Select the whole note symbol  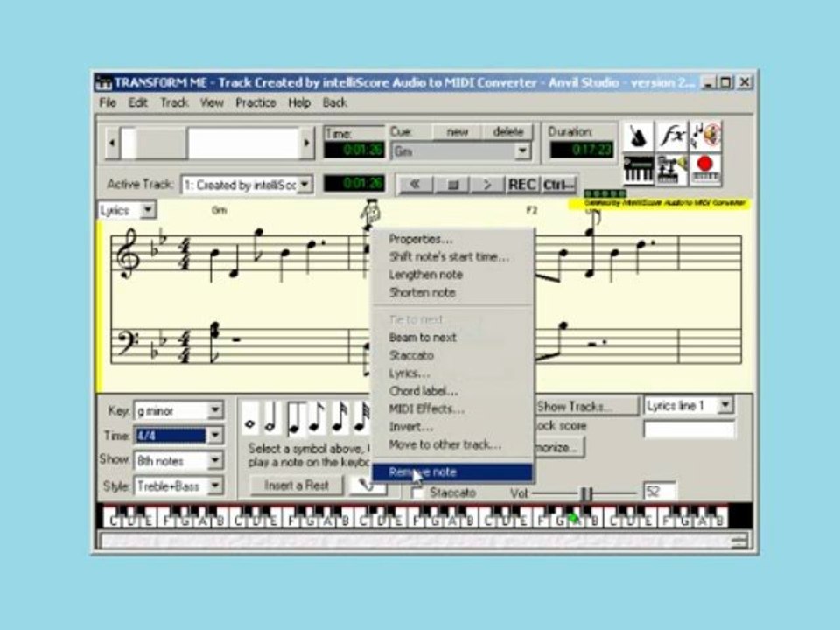(249, 419)
